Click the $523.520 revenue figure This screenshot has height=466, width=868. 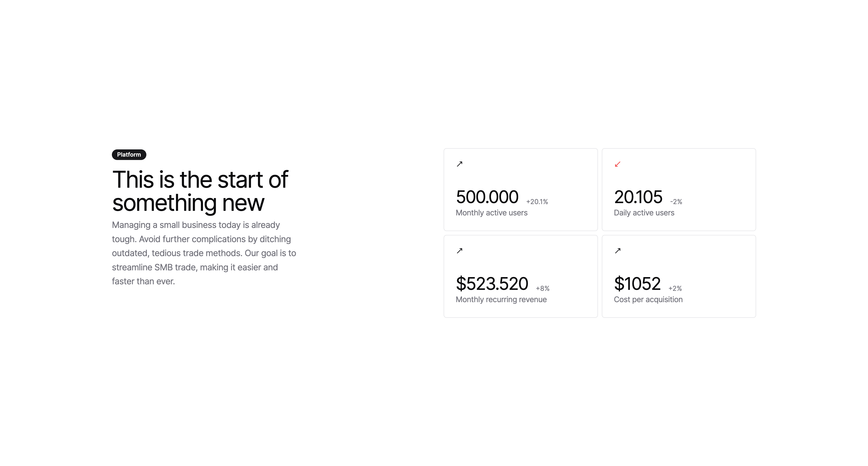(492, 284)
